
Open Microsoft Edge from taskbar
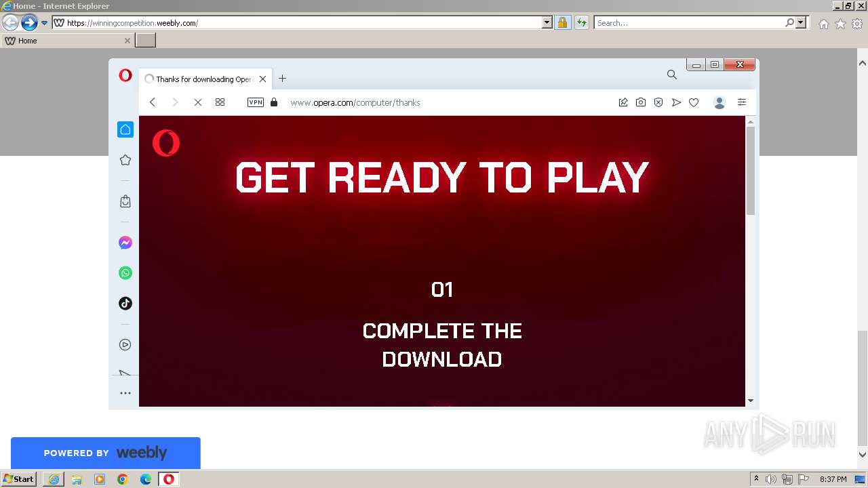[x=146, y=479]
